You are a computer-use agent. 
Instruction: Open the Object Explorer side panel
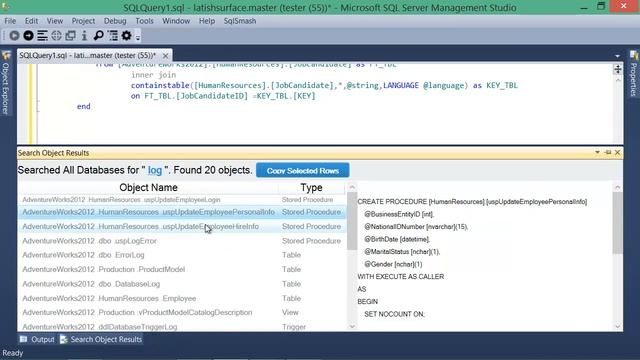click(x=6, y=83)
